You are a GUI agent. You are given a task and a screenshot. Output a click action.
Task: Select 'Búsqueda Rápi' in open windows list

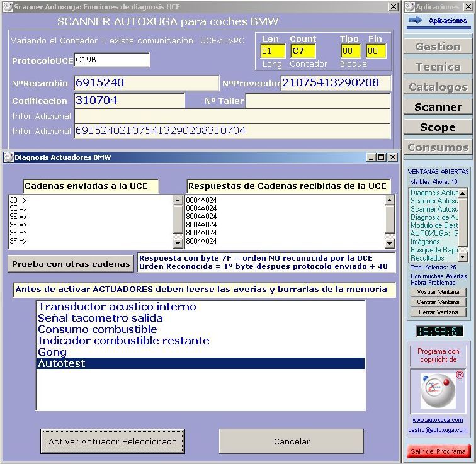[x=434, y=250]
